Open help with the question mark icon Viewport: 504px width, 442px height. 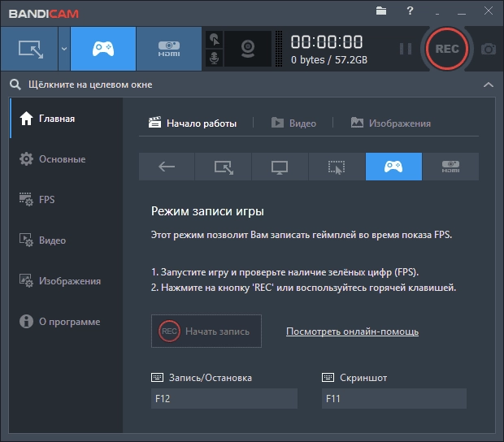click(410, 11)
